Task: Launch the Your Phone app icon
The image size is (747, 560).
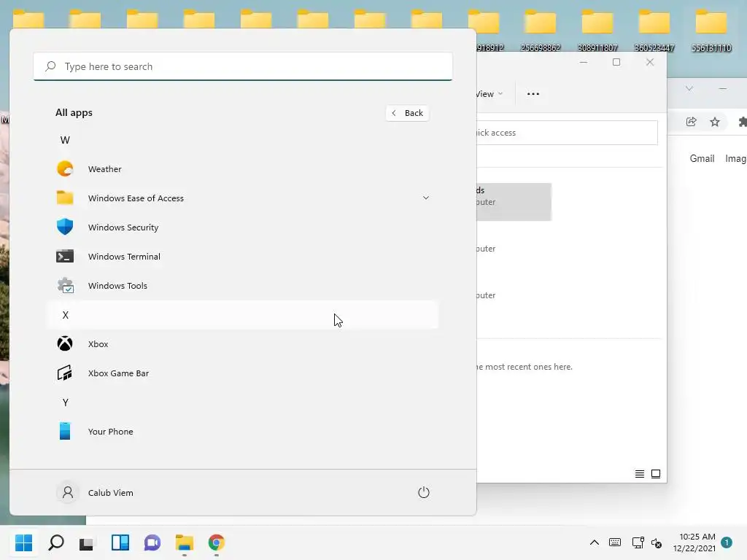Action: click(65, 432)
